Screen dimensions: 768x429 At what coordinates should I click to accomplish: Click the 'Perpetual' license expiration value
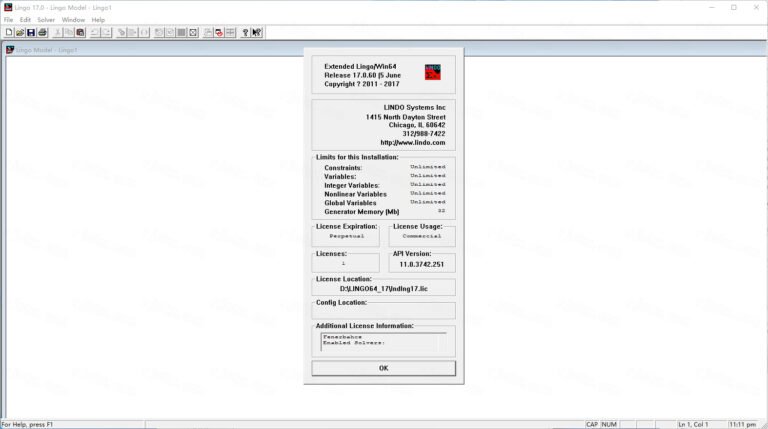tap(346, 236)
